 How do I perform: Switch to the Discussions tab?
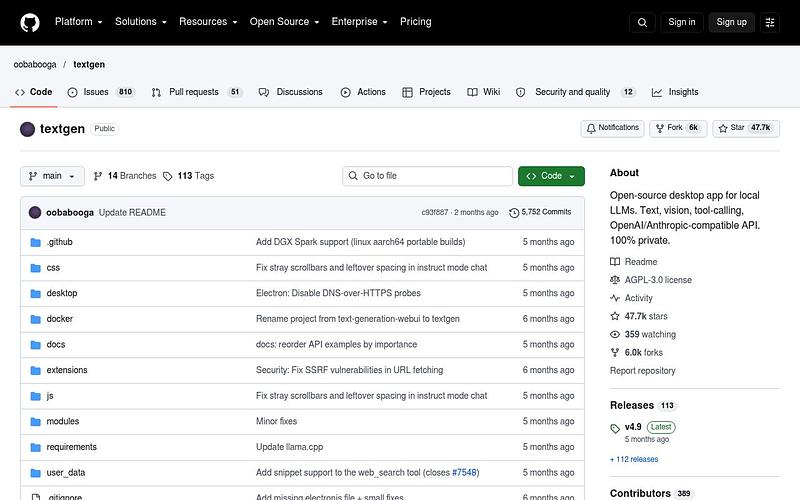[x=290, y=92]
